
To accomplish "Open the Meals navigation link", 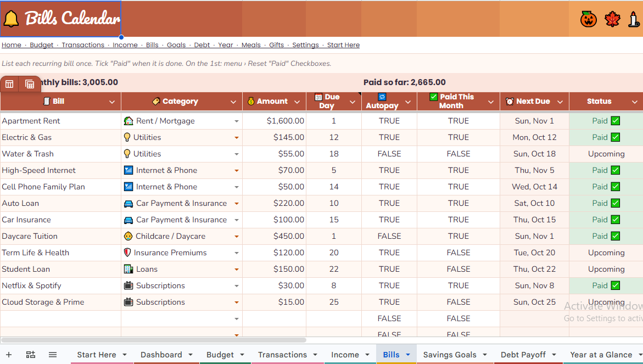I will (x=251, y=45).
